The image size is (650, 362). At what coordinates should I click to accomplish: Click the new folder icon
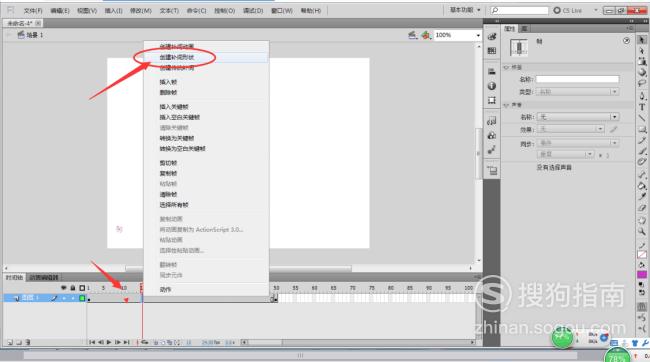[x=19, y=342]
